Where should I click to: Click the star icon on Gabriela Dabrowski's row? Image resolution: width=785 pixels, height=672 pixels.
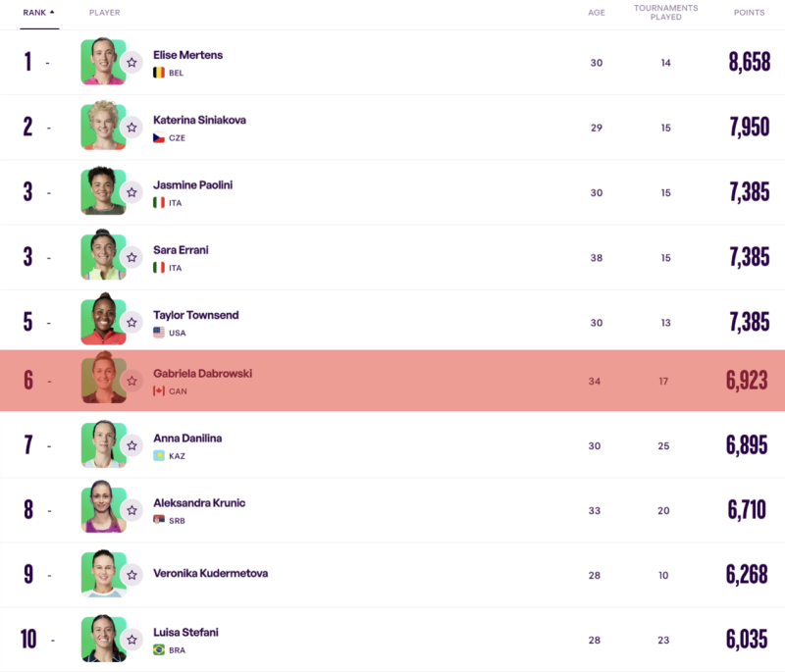pos(131,381)
